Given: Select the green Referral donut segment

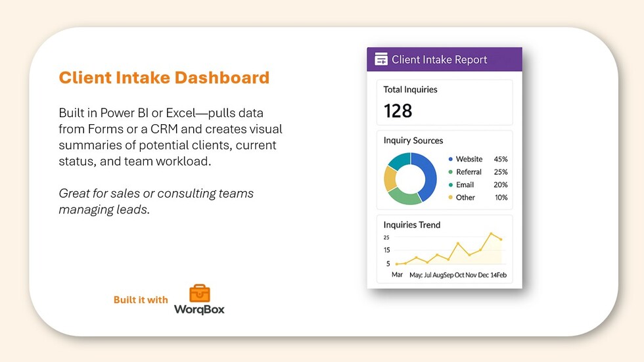Looking at the screenshot, I should click(x=403, y=196).
